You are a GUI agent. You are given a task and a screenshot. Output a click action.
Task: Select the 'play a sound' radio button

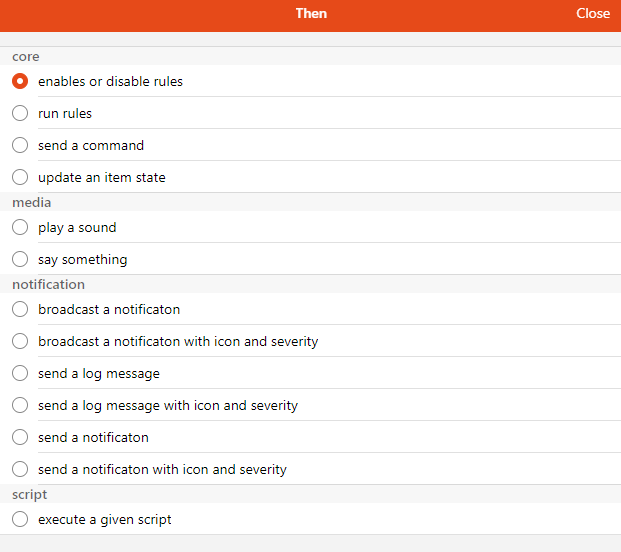20,227
